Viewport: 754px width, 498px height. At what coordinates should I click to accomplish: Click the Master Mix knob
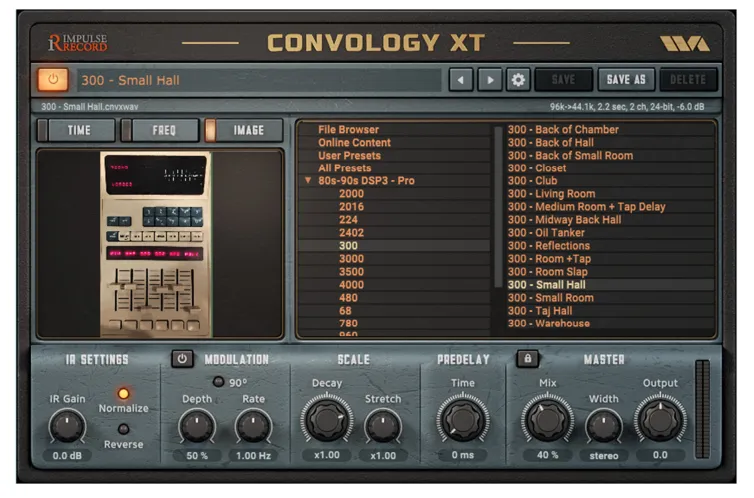[547, 420]
